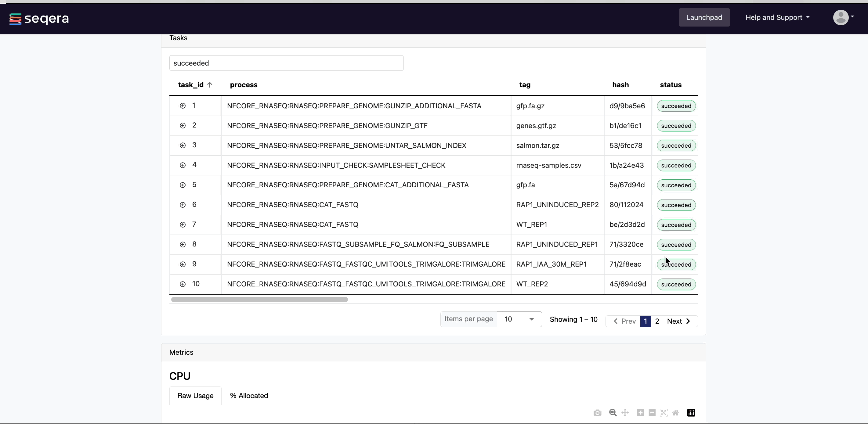The width and height of the screenshot is (868, 424).
Task: Toggle Raw Usage metric view
Action: click(x=195, y=396)
